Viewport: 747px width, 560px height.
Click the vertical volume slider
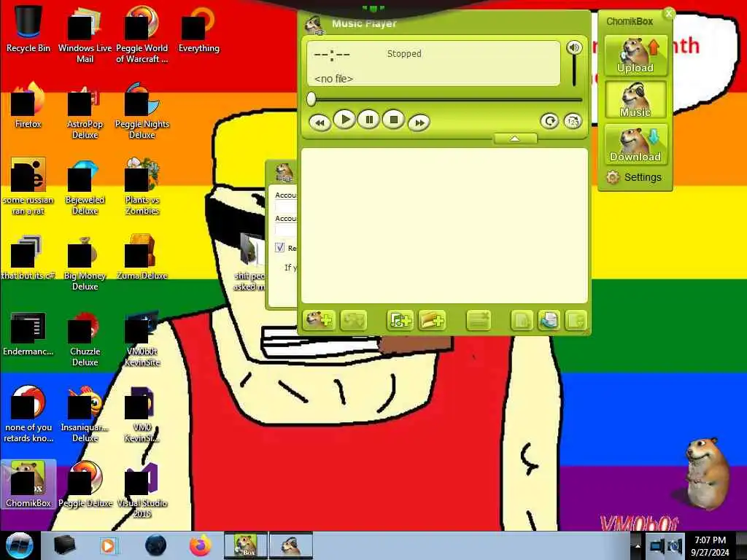coord(574,71)
